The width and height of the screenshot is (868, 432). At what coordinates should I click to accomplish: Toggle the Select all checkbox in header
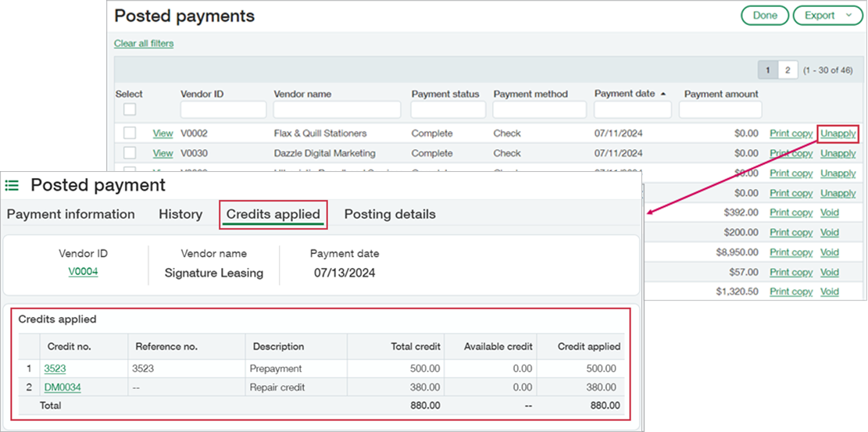click(x=130, y=109)
